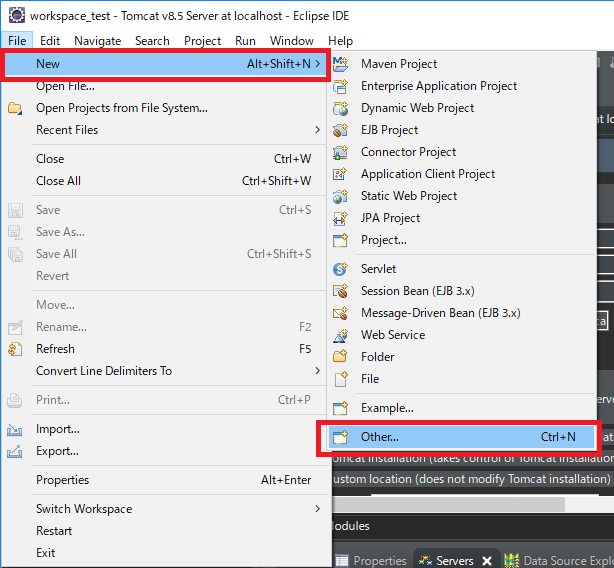Open the Edit menu
The image size is (614, 568).
click(x=50, y=41)
